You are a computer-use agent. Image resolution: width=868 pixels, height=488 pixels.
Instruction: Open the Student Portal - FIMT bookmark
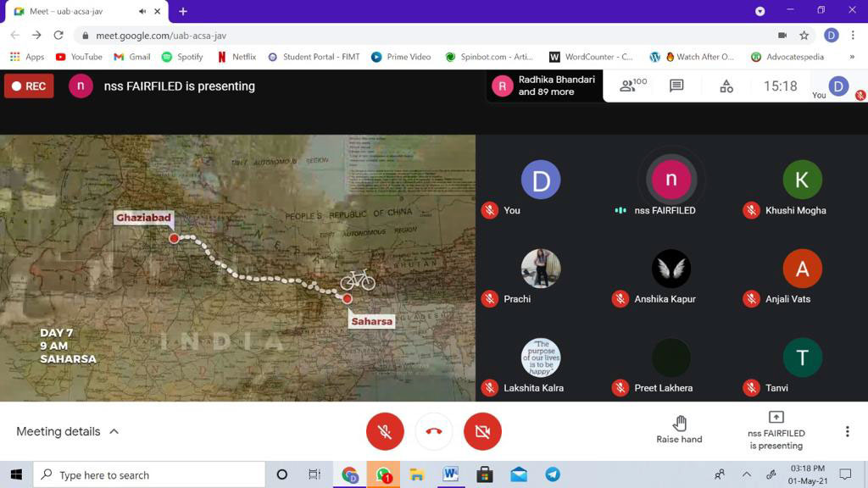[313, 57]
